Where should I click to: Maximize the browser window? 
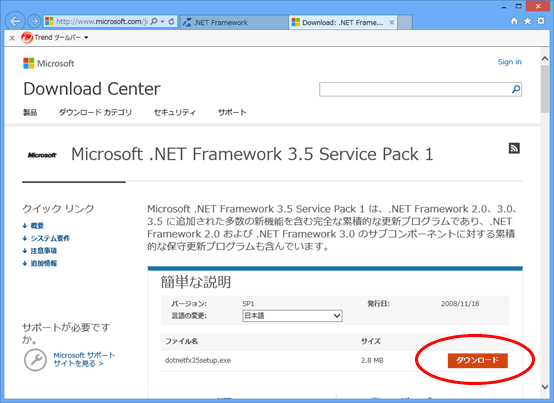click(518, 6)
